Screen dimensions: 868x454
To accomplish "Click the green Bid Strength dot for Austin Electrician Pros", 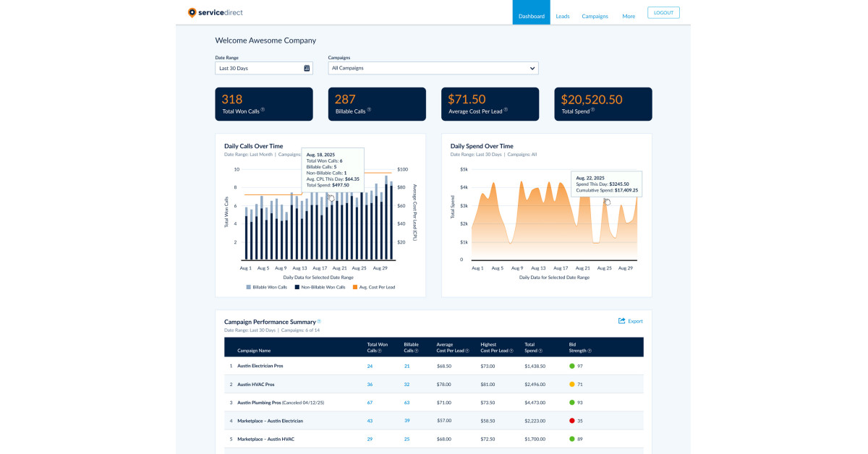I will [x=571, y=366].
